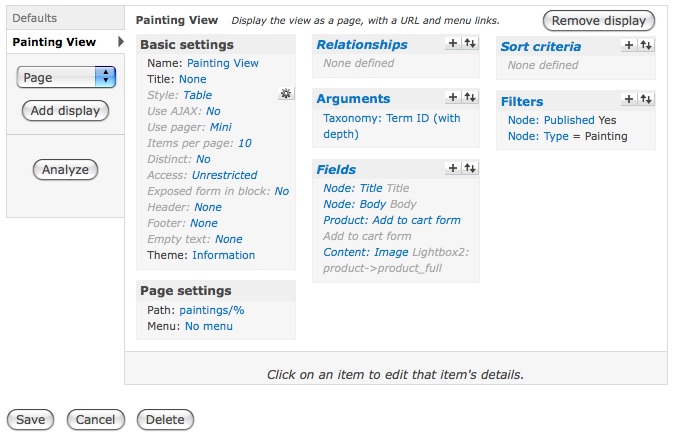The height and width of the screenshot is (440, 673).
Task: Edit the paintings/% path link
Action: point(212,310)
